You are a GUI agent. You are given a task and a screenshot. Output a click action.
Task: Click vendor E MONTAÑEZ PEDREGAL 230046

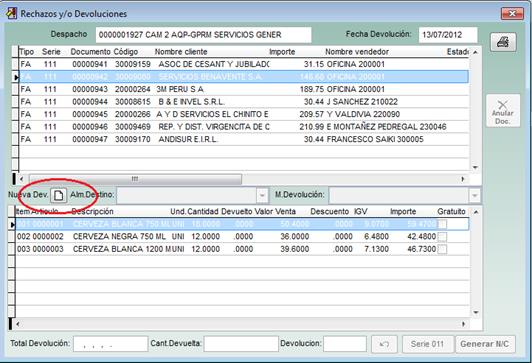[386, 127]
